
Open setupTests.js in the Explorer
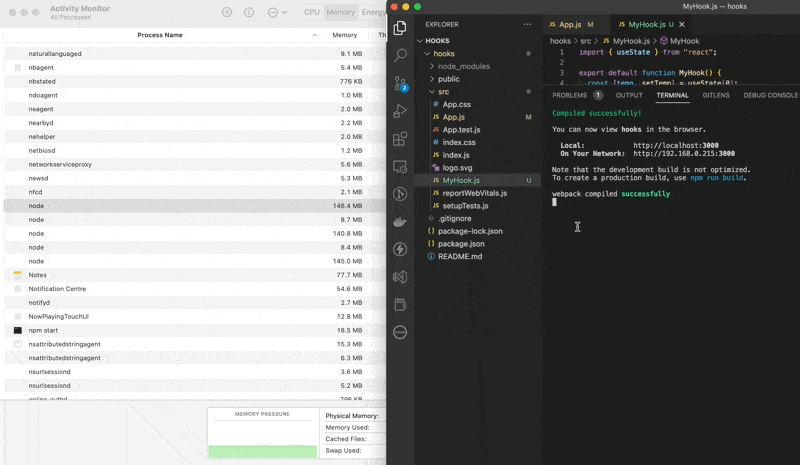[x=465, y=206]
